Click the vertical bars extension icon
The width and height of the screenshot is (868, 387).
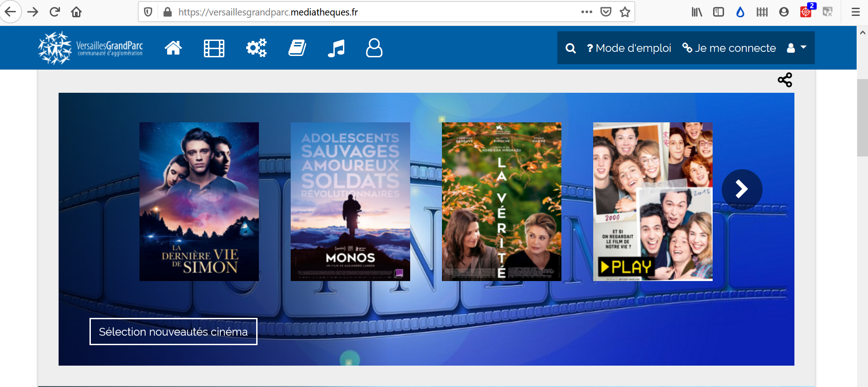(x=762, y=12)
